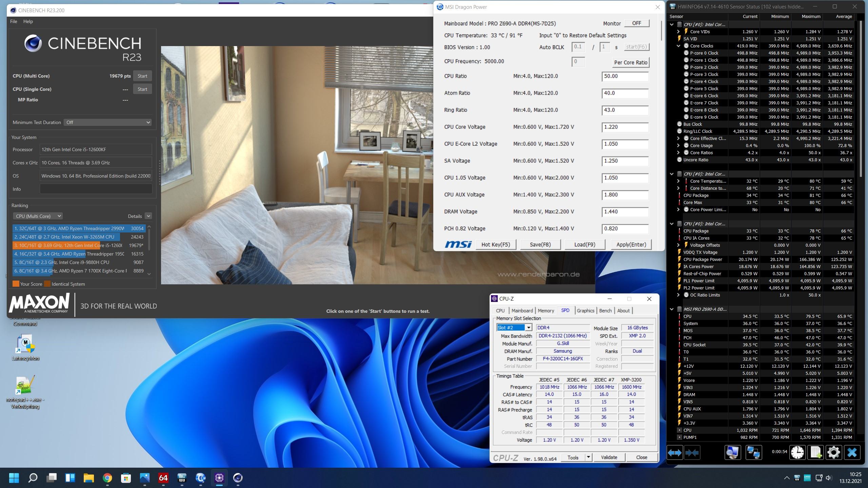Switch to Memory tab in CPU-Z
This screenshot has width=868, height=488.
[546, 310]
